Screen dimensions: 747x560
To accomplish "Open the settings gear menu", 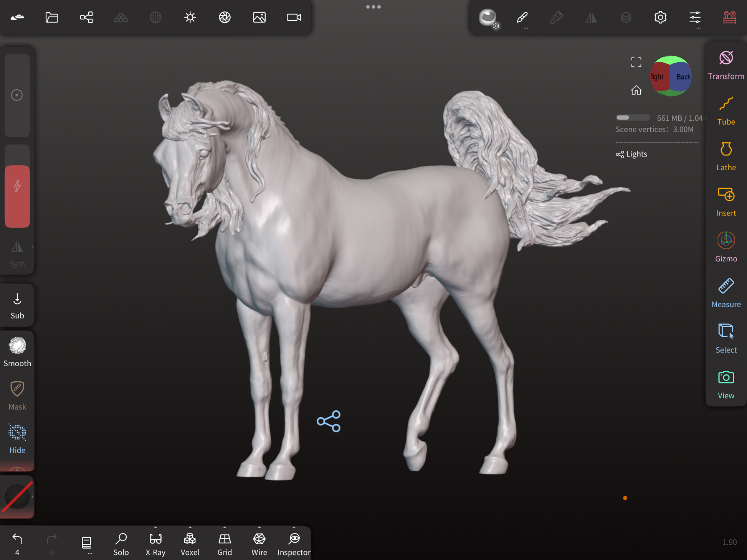I will [660, 17].
